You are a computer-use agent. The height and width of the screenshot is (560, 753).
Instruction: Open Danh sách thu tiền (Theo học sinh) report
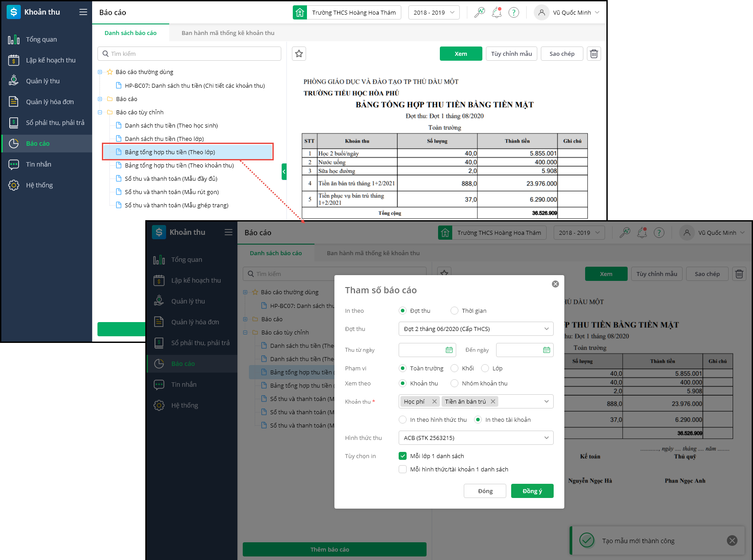(x=171, y=125)
